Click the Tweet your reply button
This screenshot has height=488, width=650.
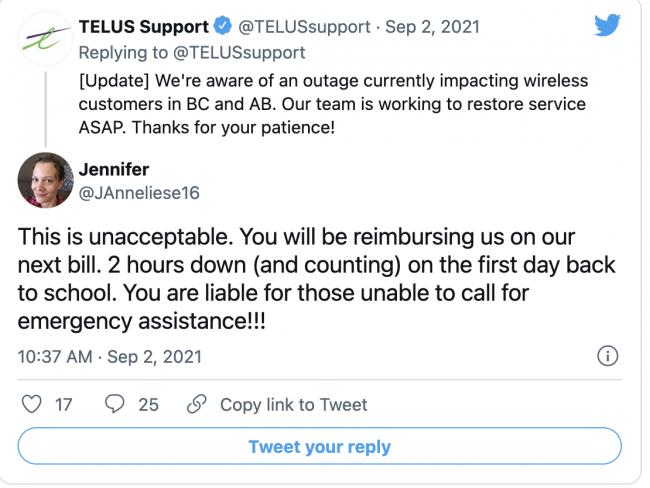[x=319, y=446]
